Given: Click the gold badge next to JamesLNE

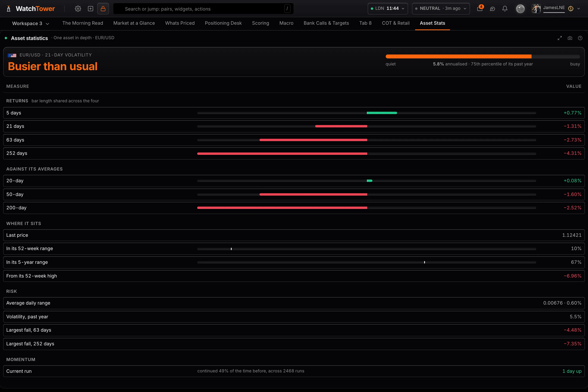Looking at the screenshot, I should [x=571, y=9].
